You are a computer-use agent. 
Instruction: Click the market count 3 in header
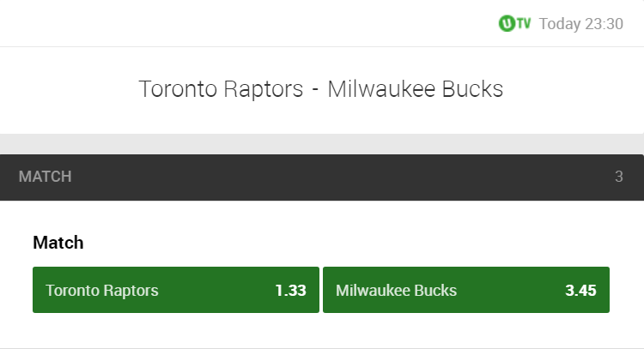[618, 178]
